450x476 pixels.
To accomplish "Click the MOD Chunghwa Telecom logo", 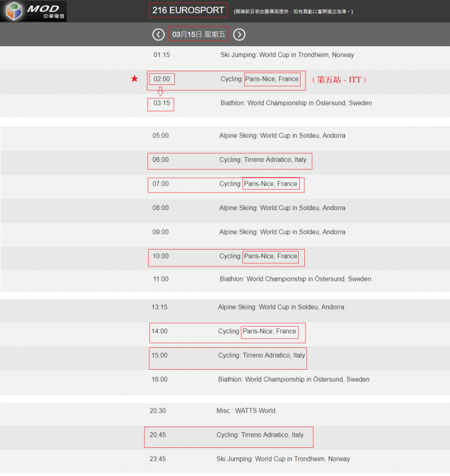I will (33, 11).
